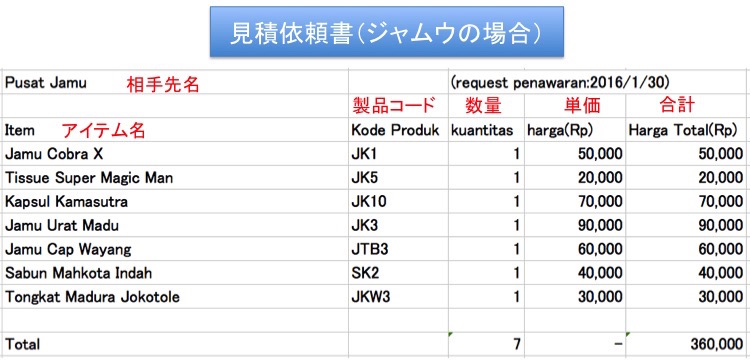The image size is (750, 361).
Task: Select the 360,000 grand total cell
Action: [x=687, y=344]
